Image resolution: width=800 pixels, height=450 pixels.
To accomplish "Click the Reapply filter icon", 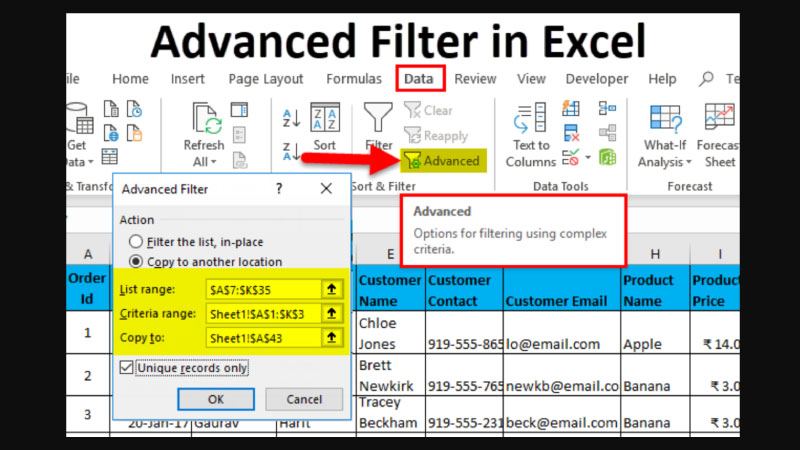I will 411,135.
